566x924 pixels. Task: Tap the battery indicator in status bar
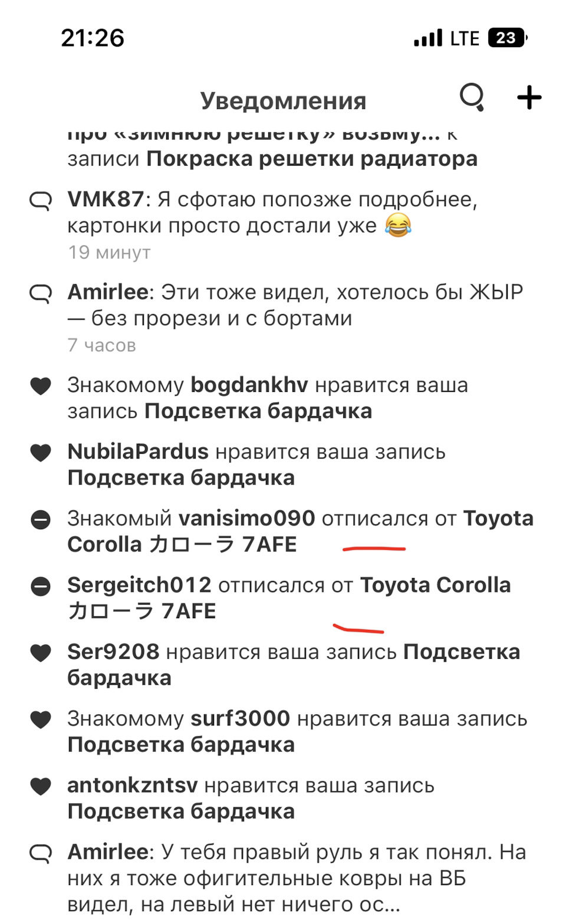pyautogui.click(x=507, y=38)
